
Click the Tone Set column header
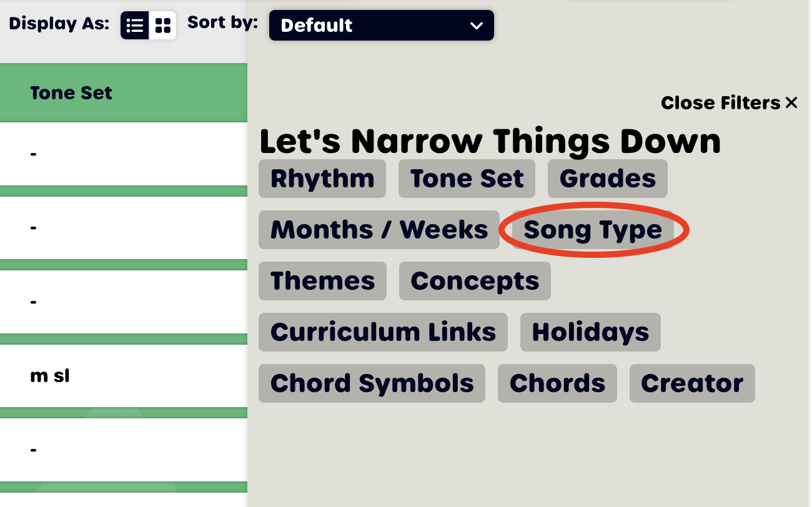pyautogui.click(x=71, y=93)
